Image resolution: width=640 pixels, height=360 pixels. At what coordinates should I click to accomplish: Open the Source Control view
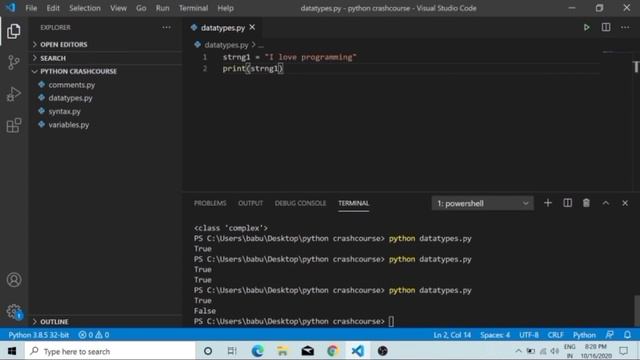coord(13,62)
